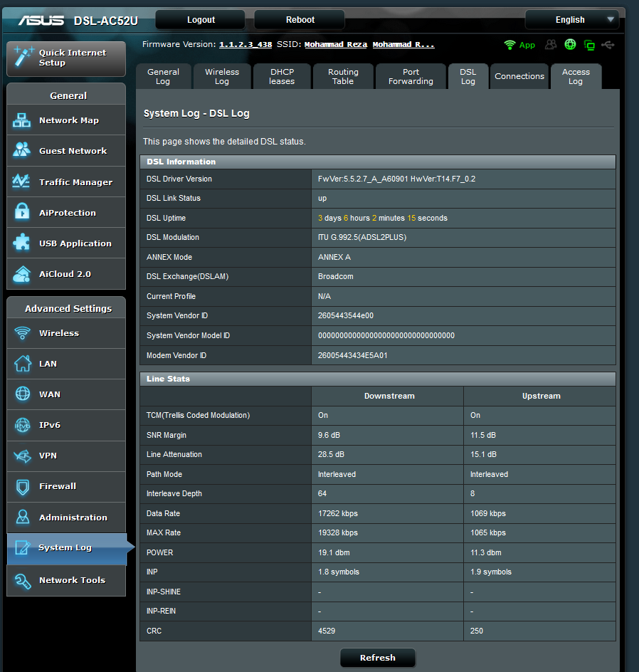
Task: Click the green internet globe status icon
Action: click(570, 44)
